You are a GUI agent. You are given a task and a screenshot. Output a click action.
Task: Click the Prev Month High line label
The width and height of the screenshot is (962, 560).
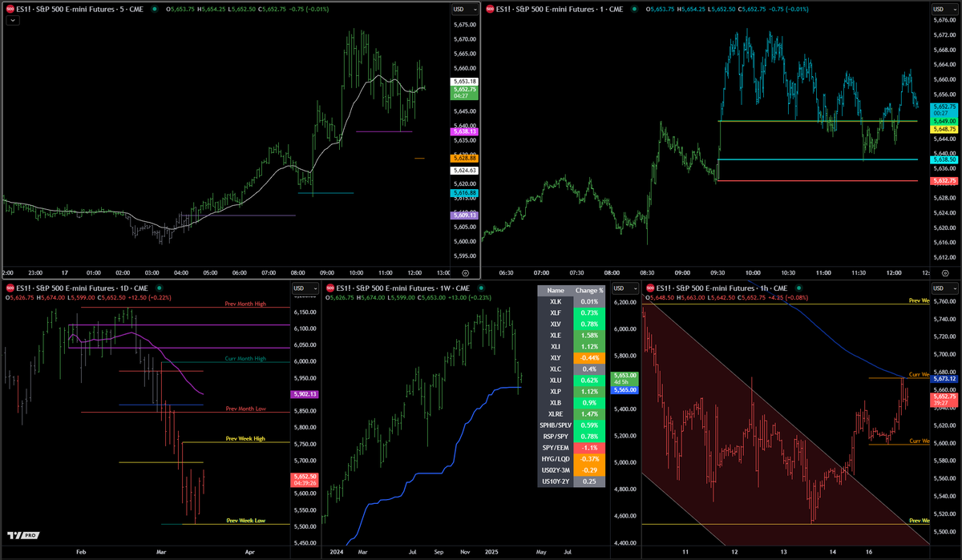[245, 304]
